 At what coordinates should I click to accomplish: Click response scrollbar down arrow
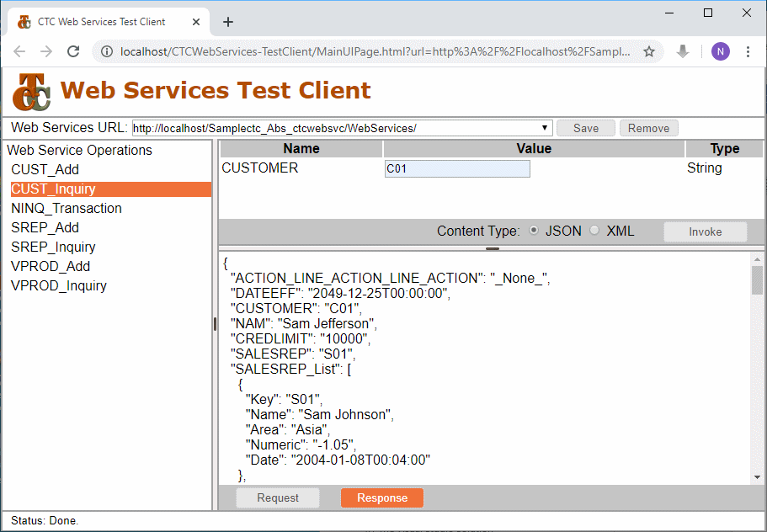pos(757,477)
